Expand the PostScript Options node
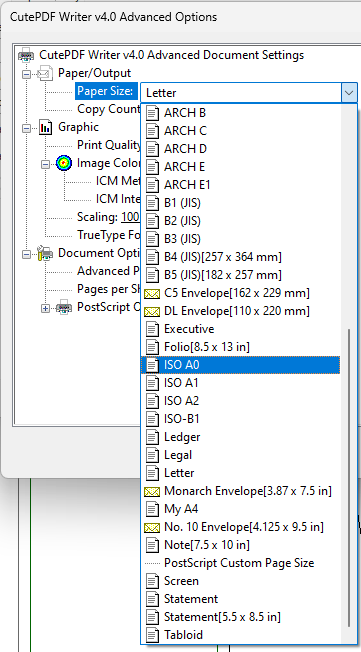 click(x=45, y=308)
